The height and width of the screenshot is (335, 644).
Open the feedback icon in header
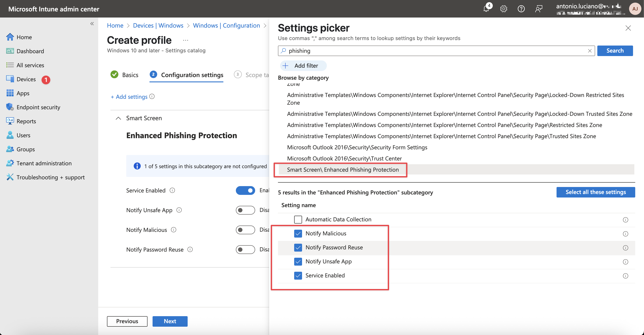[539, 9]
